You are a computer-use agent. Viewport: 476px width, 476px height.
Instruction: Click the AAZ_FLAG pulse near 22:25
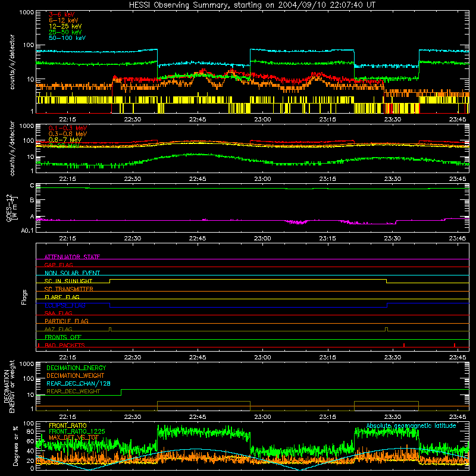click(x=110, y=330)
